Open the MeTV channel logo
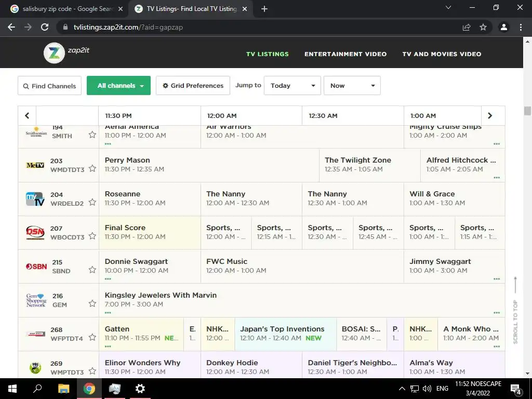 click(x=35, y=165)
